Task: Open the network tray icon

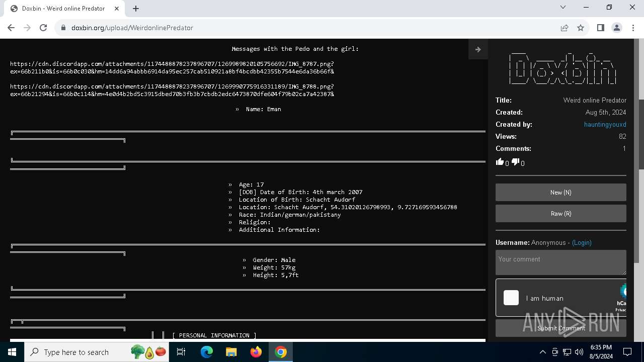Action: click(x=567, y=352)
